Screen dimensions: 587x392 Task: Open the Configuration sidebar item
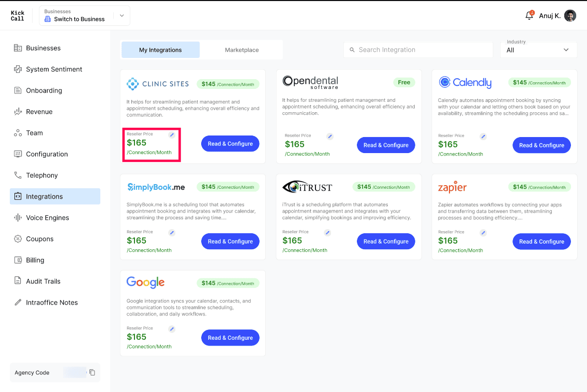[55, 154]
